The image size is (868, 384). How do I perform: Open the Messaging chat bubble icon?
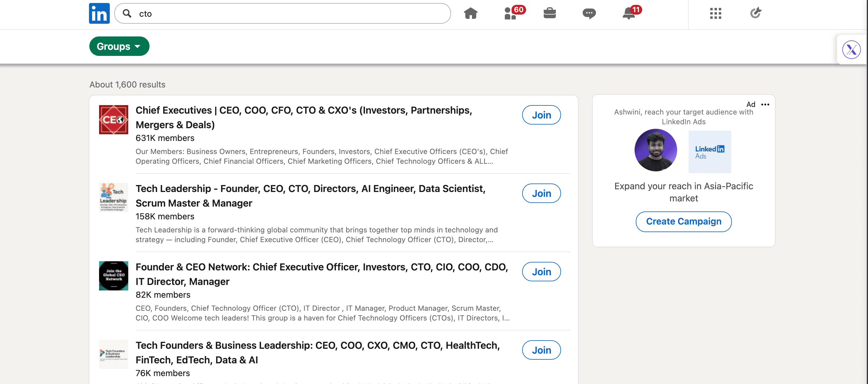point(589,13)
